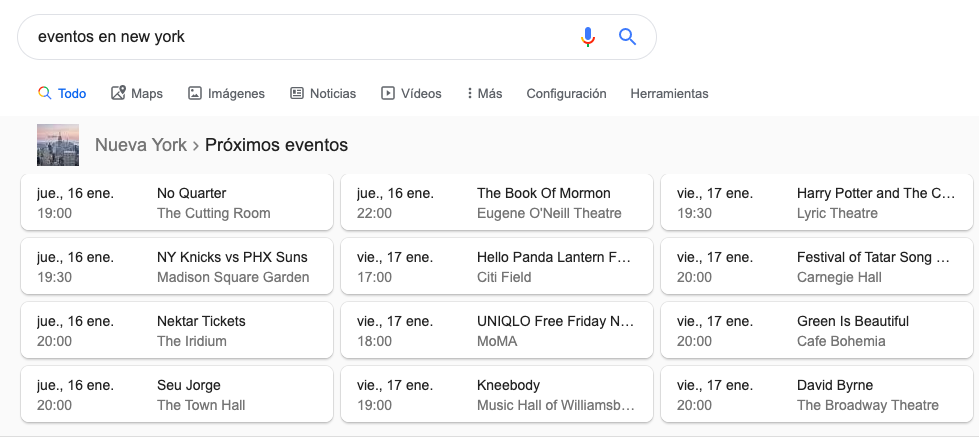979x441 pixels.
Task: Click the Maps pin icon
Action: (x=118, y=93)
